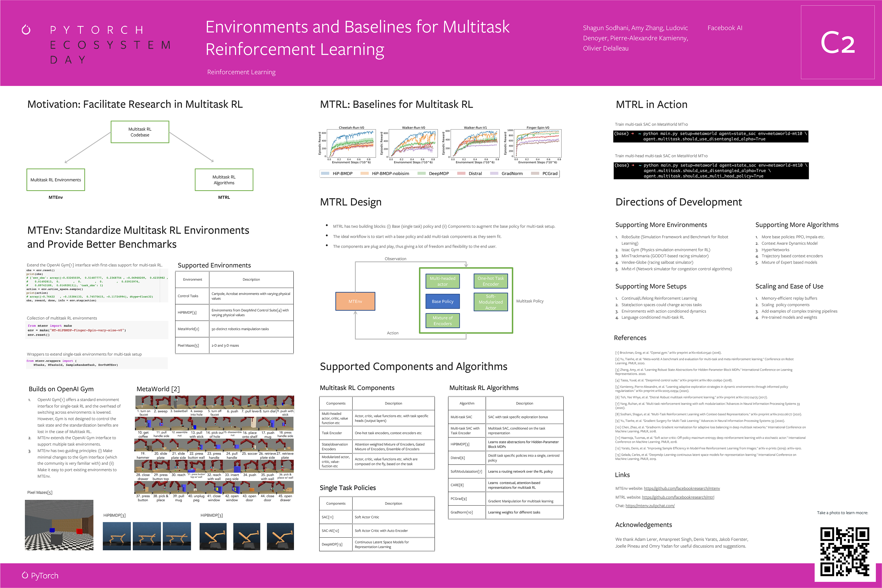Click the Multitask RL Algorithms box
The height and width of the screenshot is (588, 882).
[224, 180]
